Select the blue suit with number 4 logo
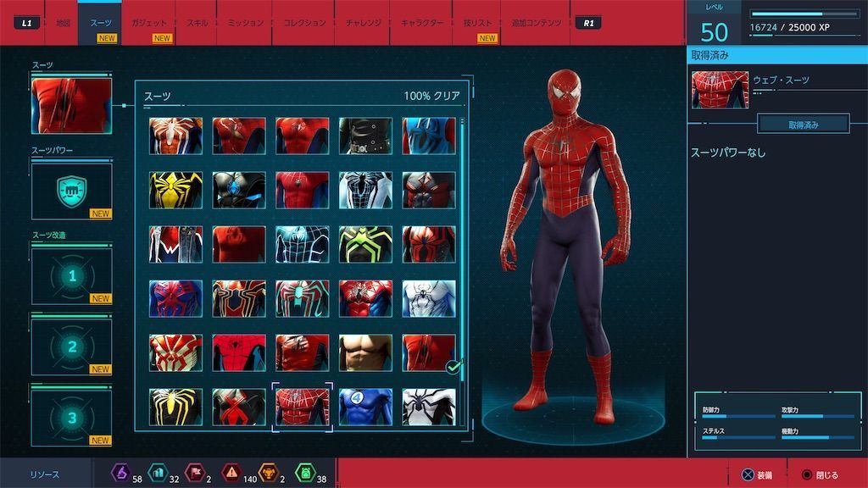 tap(365, 407)
